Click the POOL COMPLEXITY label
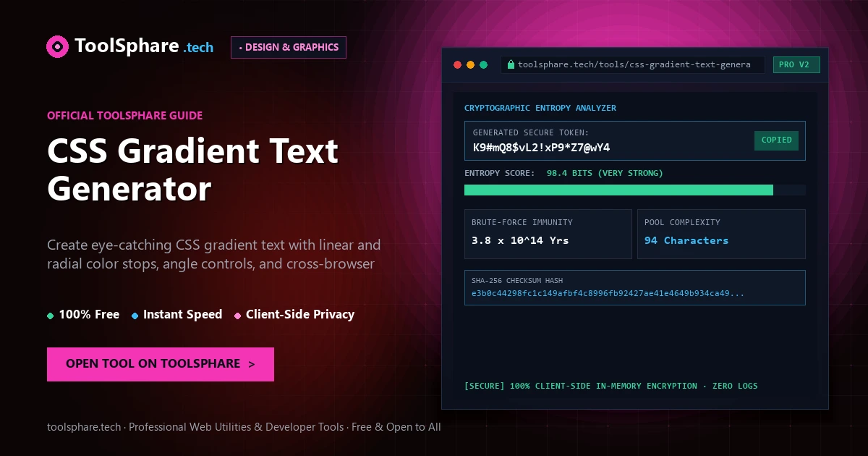Image resolution: width=868 pixels, height=456 pixels. tap(683, 222)
